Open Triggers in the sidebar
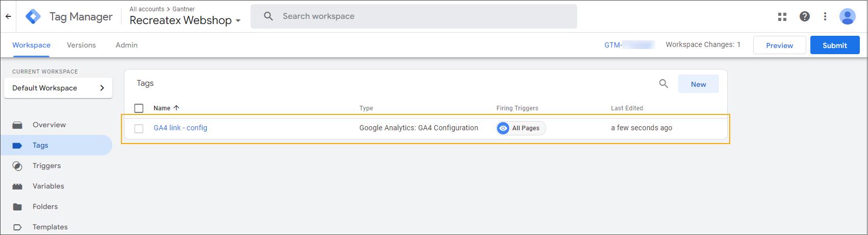The width and height of the screenshot is (868, 235). [x=46, y=166]
